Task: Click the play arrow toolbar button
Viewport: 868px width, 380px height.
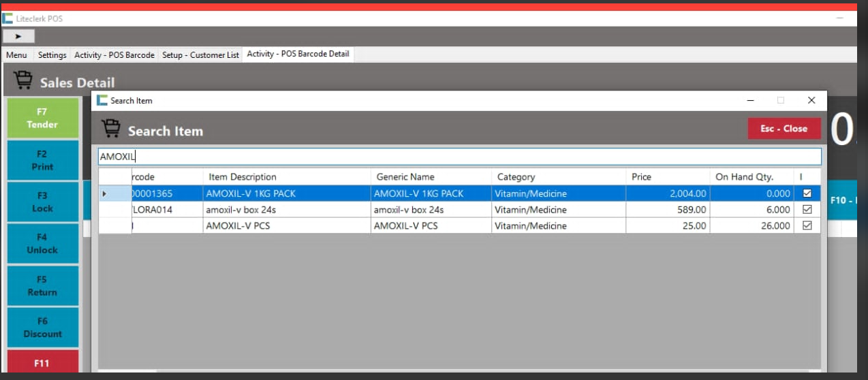Action: (18, 36)
